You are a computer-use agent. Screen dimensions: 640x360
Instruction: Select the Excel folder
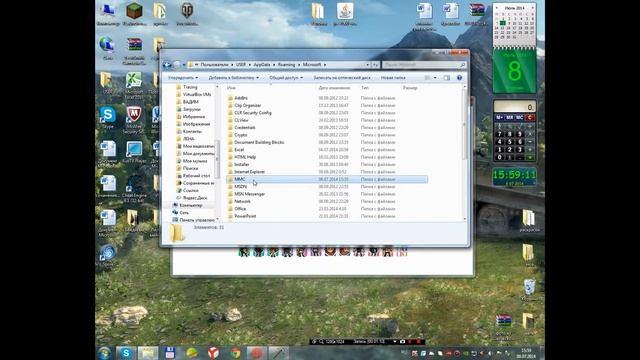coord(239,150)
